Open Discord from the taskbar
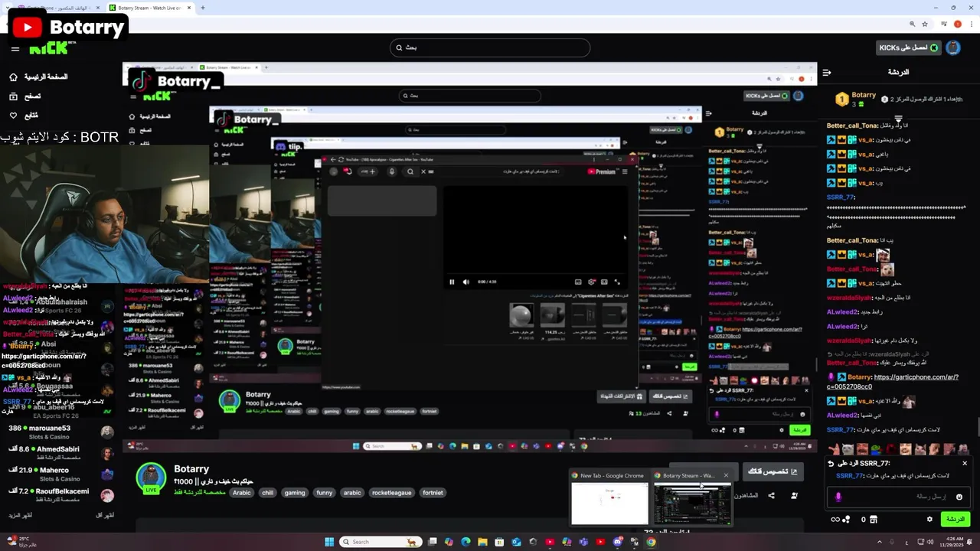This screenshot has width=980, height=551. (617, 542)
